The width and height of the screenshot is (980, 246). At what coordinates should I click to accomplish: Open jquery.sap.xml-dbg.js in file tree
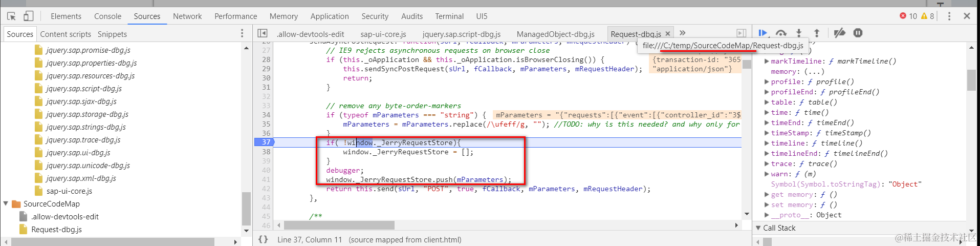tap(81, 178)
